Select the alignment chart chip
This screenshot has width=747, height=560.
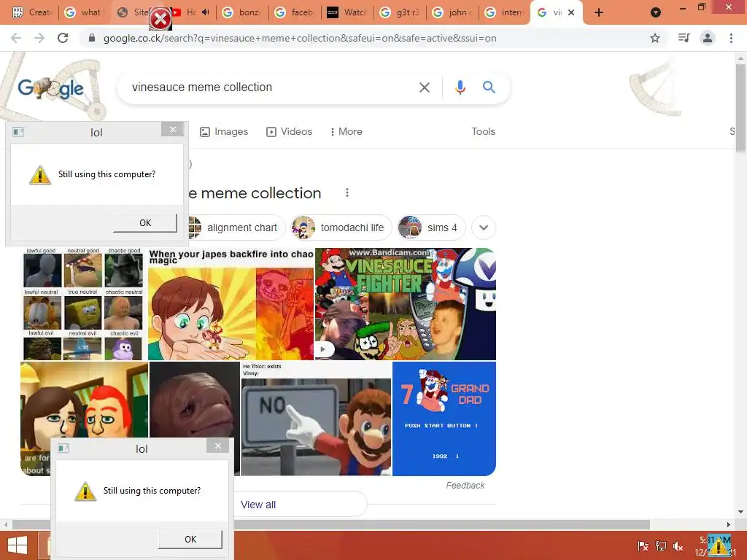pyautogui.click(x=236, y=227)
